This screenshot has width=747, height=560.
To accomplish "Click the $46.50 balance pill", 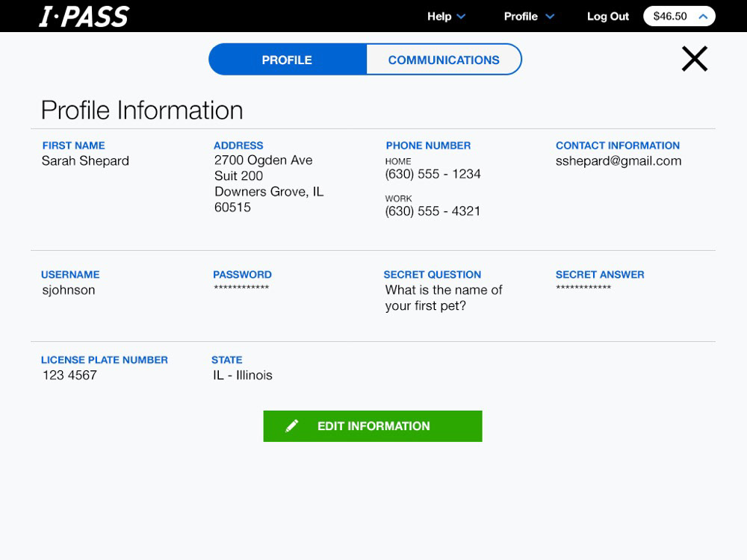I will tap(670, 16).
